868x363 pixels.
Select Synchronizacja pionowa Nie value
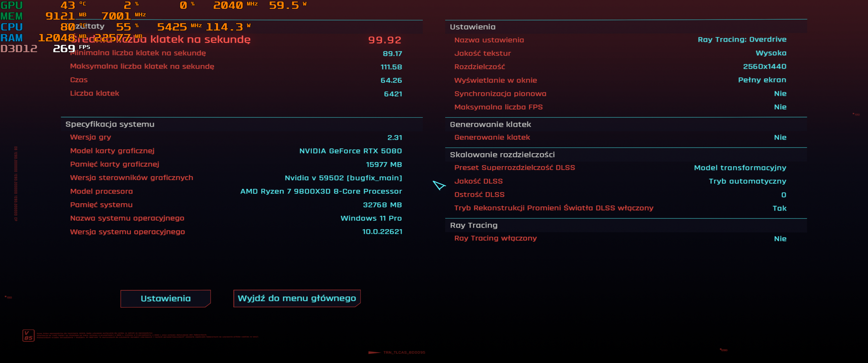coord(780,94)
